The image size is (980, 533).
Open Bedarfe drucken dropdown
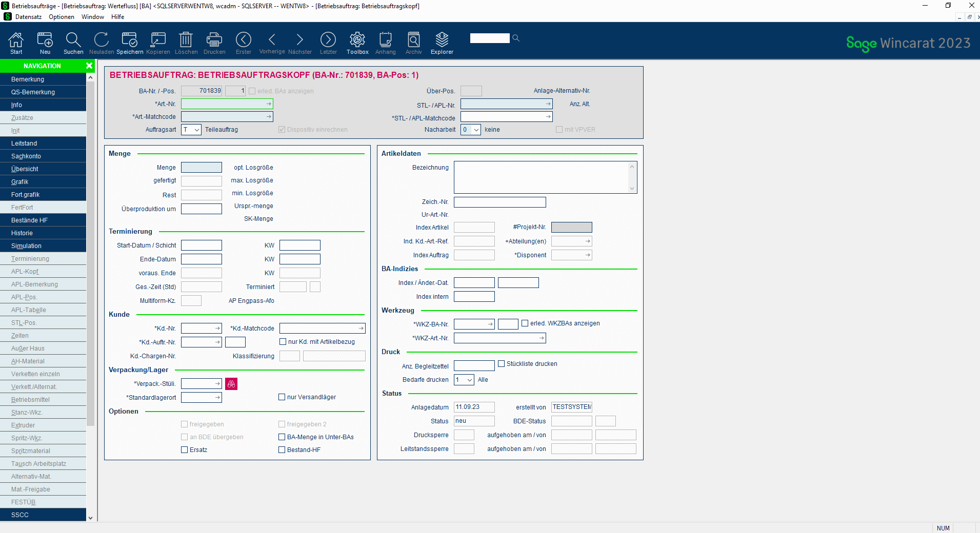coord(464,380)
